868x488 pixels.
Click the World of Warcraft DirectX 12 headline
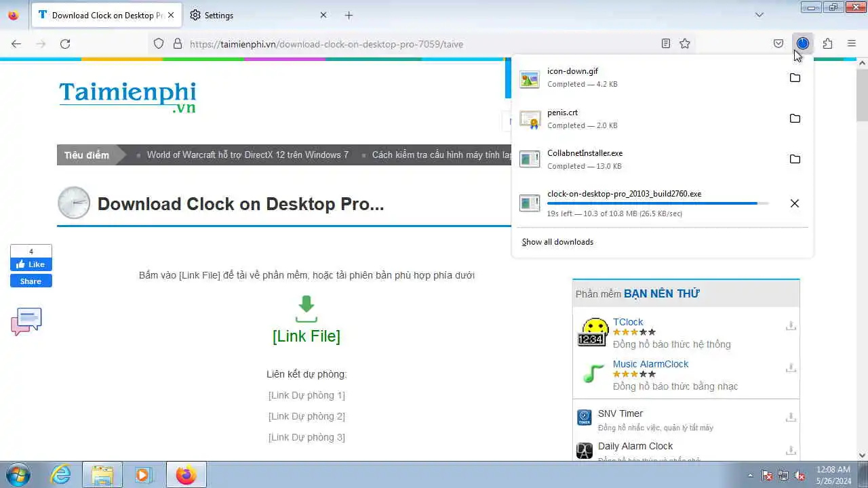(x=248, y=155)
